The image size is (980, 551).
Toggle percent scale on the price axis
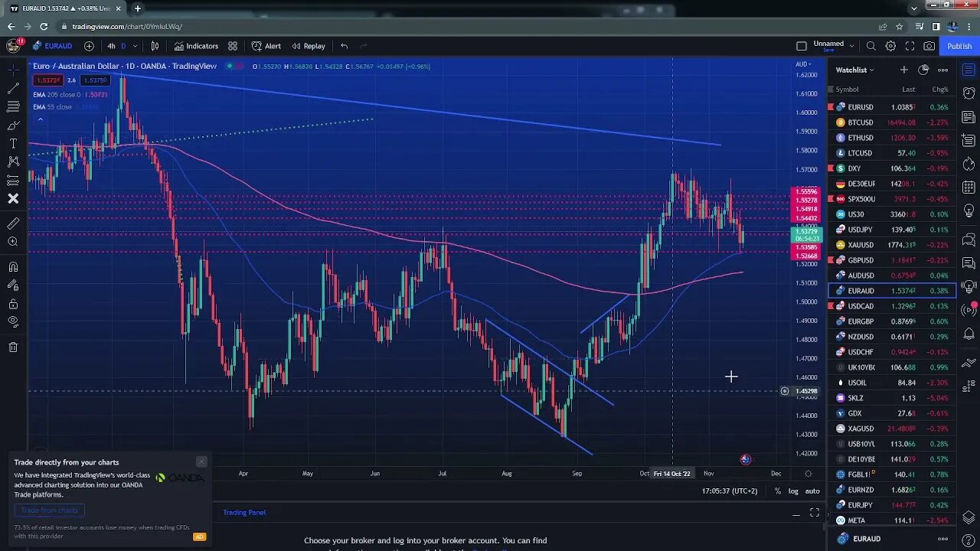(778, 491)
